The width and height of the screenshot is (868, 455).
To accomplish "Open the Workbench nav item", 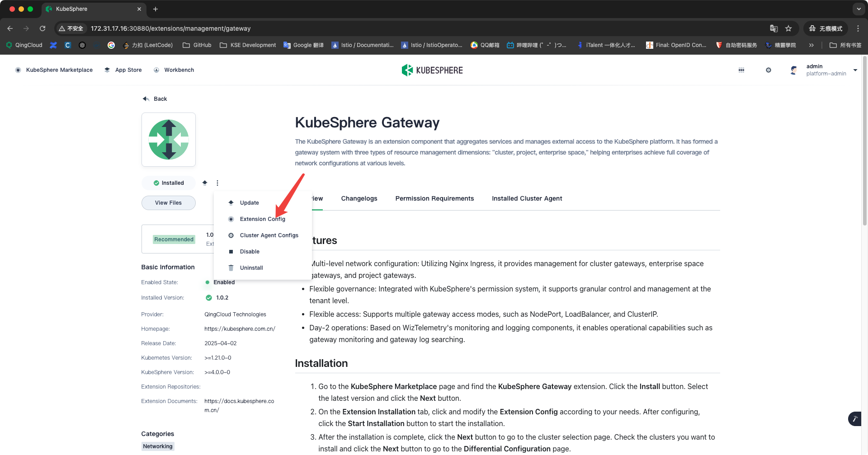I will point(174,70).
